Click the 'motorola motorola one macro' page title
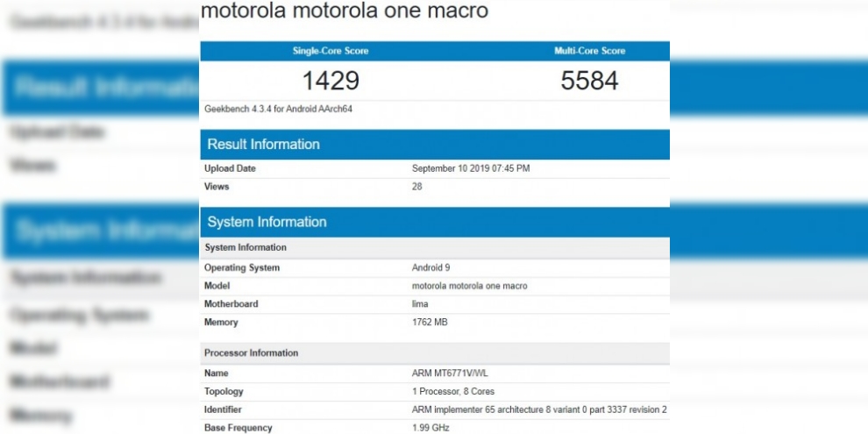Image resolution: width=868 pixels, height=434 pixels. (345, 10)
